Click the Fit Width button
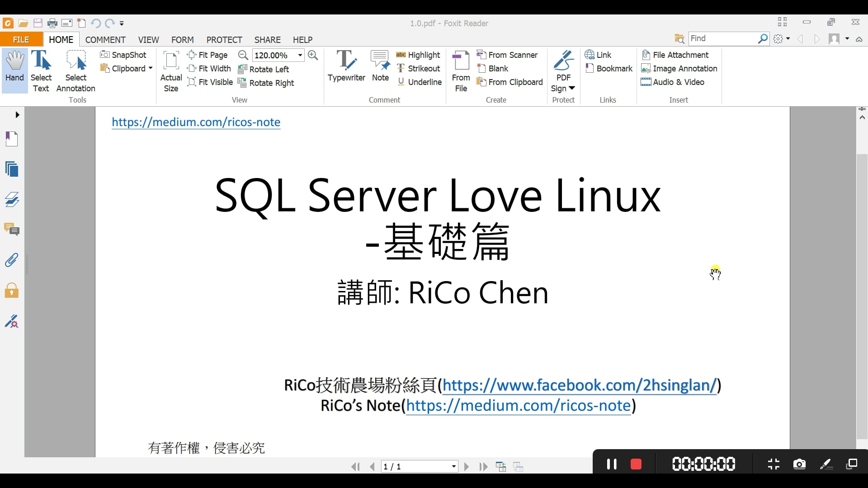This screenshot has height=488, width=868. (x=209, y=68)
